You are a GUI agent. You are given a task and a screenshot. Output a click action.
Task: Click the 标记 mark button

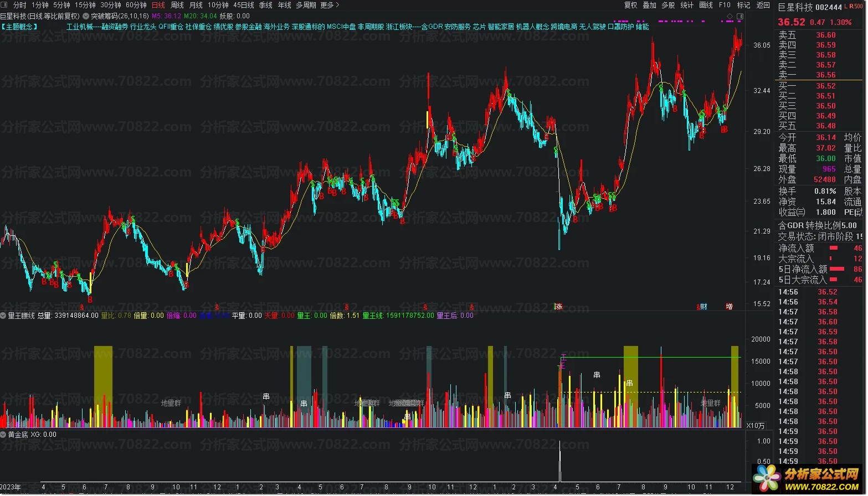pos(744,5)
